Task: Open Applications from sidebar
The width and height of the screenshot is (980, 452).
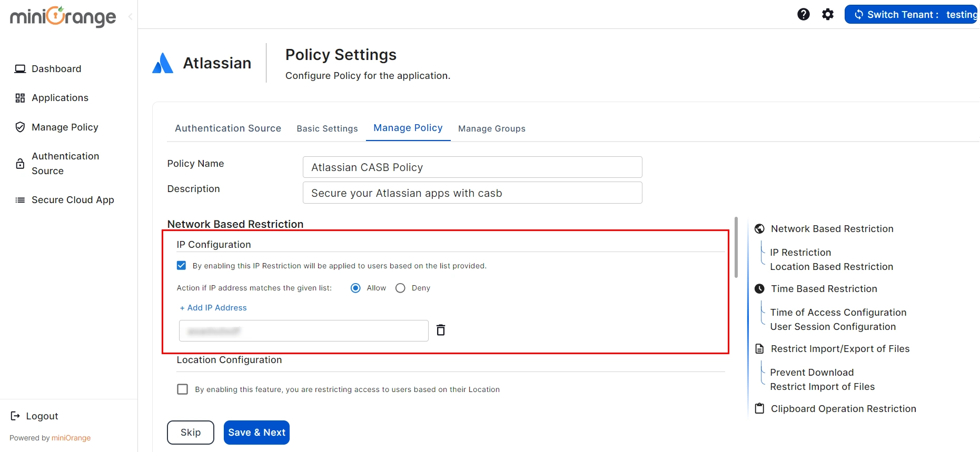Action: pos(60,98)
